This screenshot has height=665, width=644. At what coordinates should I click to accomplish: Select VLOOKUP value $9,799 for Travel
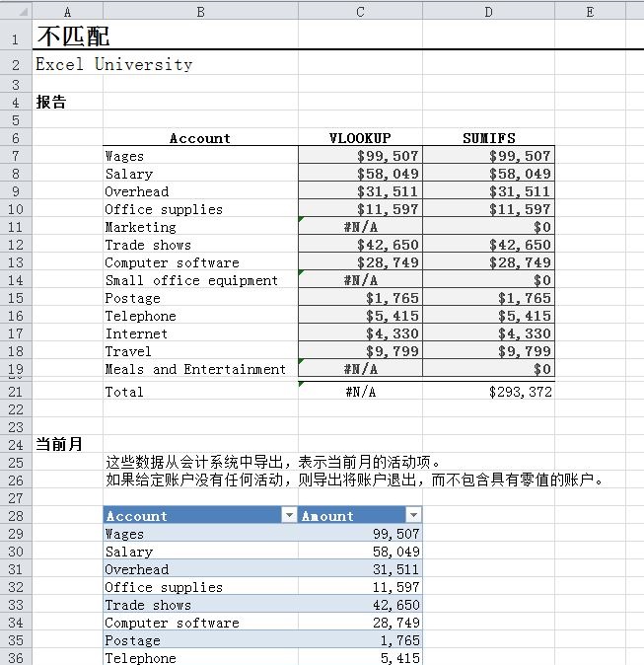[x=360, y=351]
